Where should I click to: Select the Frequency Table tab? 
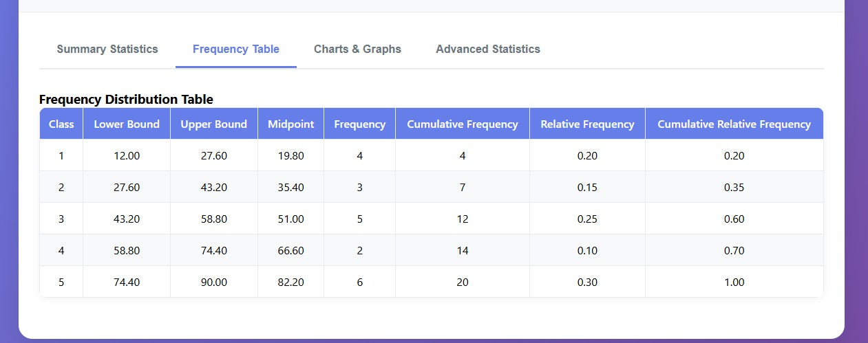[236, 49]
